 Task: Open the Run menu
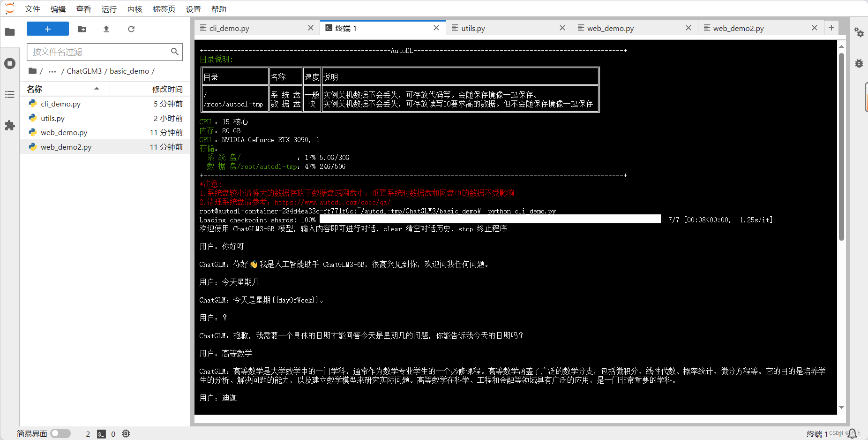click(109, 9)
